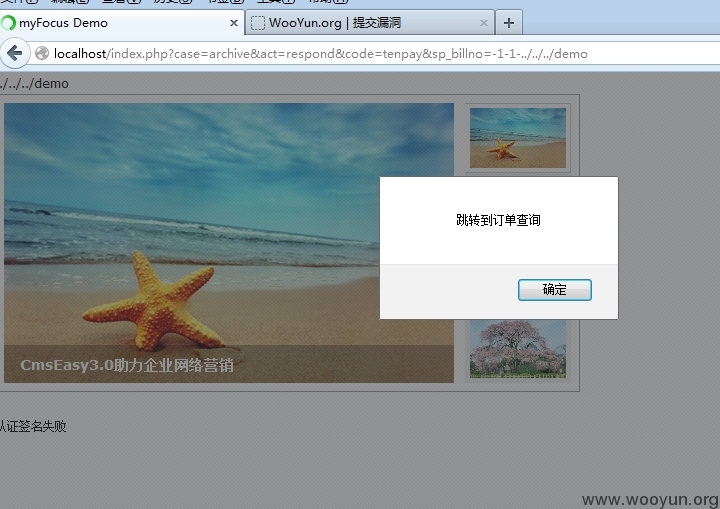Open a new tab with plus button
The height and width of the screenshot is (509, 720).
508,23
